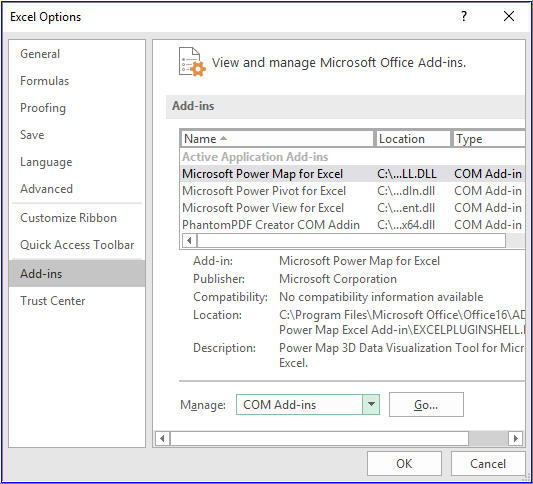Click the Go... button
The height and width of the screenshot is (484, 533).
(x=426, y=404)
